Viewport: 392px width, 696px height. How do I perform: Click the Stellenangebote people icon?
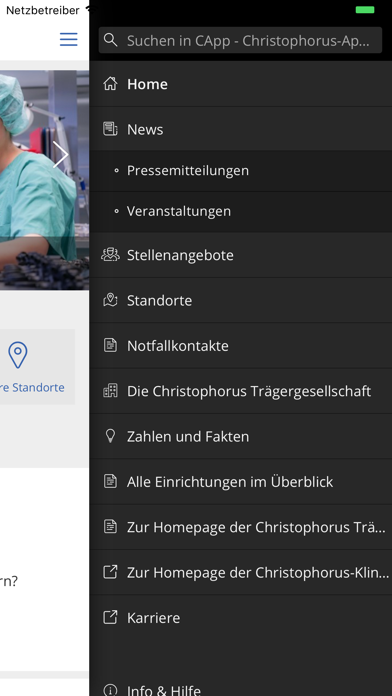tap(110, 255)
